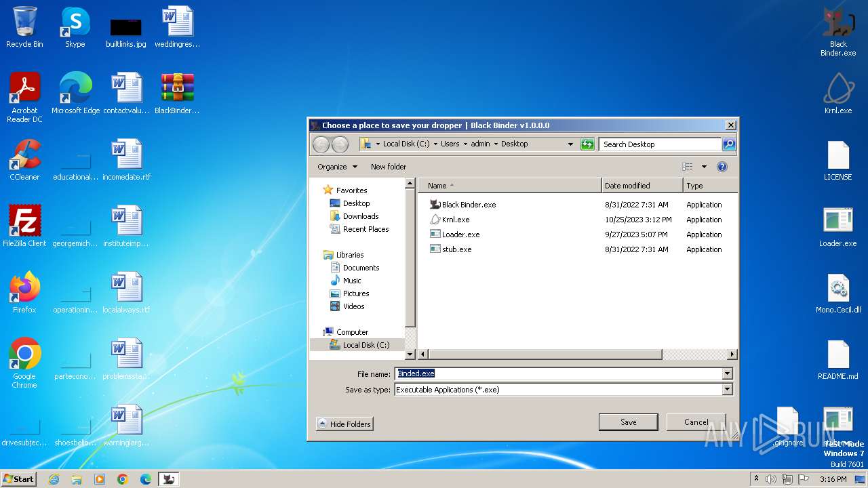The width and height of the screenshot is (868, 488).
Task: Open Recycle Bin on desktop
Action: click(x=24, y=28)
